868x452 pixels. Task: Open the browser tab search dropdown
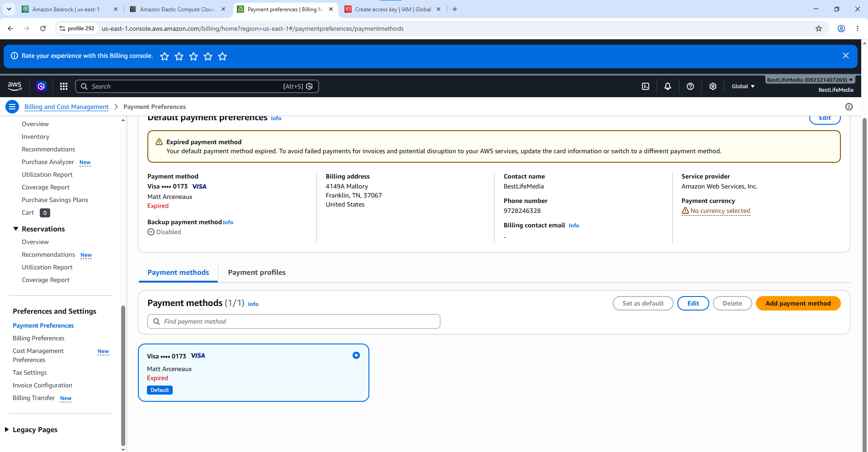click(9, 9)
